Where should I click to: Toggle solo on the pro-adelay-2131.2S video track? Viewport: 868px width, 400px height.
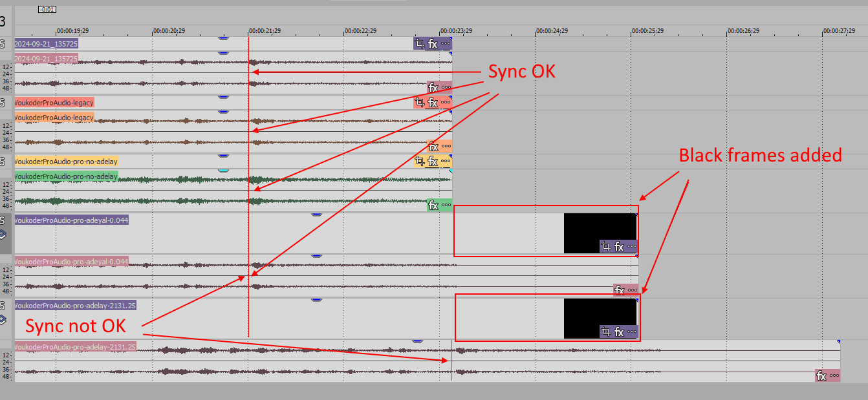3,305
